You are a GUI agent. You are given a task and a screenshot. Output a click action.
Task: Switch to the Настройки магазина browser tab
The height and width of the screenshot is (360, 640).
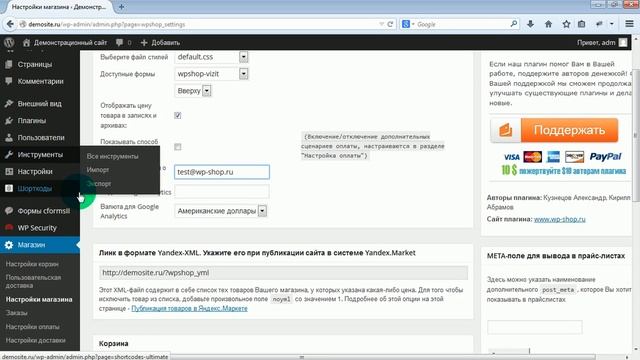tap(58, 7)
